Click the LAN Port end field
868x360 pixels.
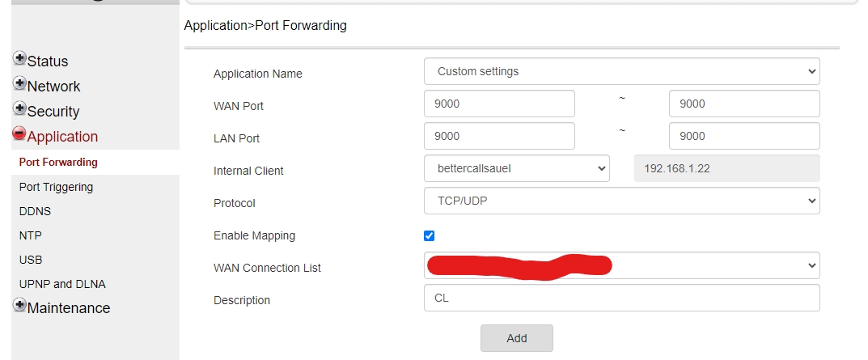coord(744,136)
